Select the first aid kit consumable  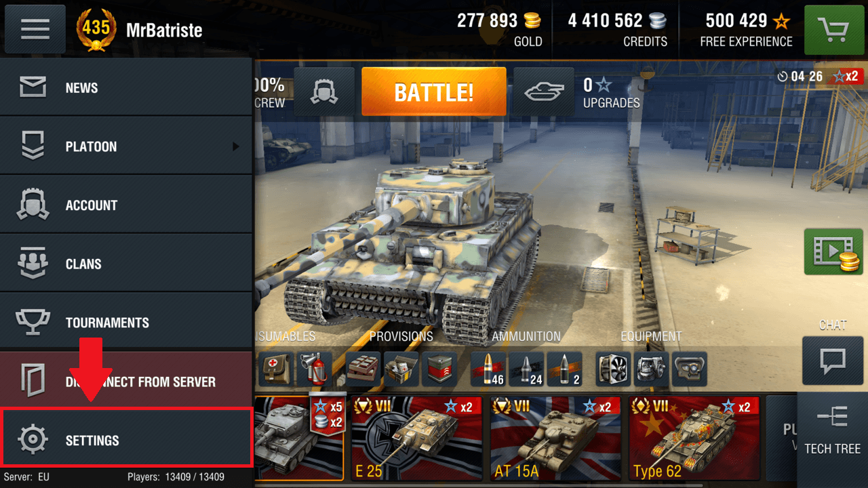tap(276, 369)
